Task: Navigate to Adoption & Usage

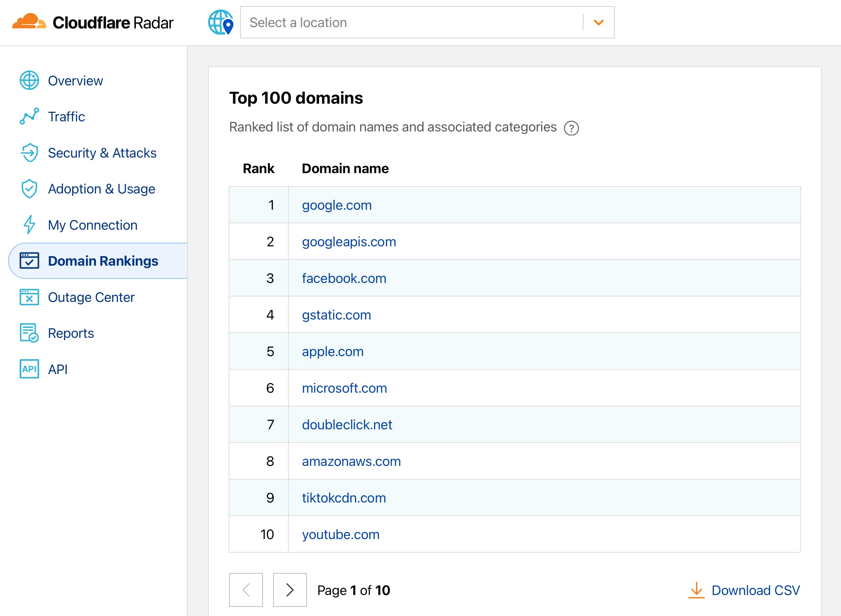Action: (101, 189)
